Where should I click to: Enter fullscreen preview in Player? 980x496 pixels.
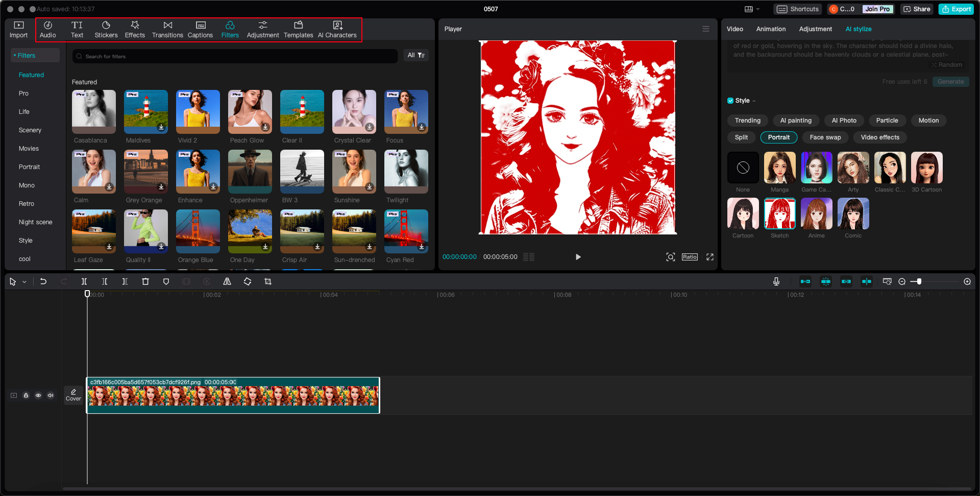click(709, 257)
